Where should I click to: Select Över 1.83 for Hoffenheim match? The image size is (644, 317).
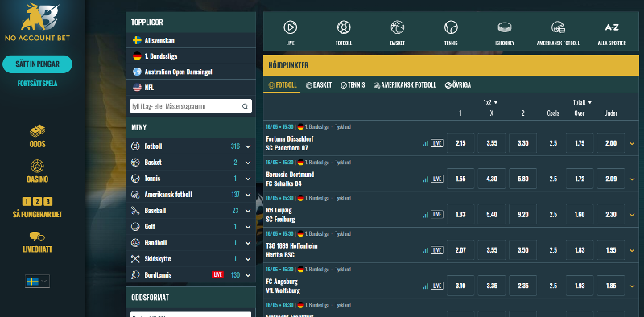(580, 250)
